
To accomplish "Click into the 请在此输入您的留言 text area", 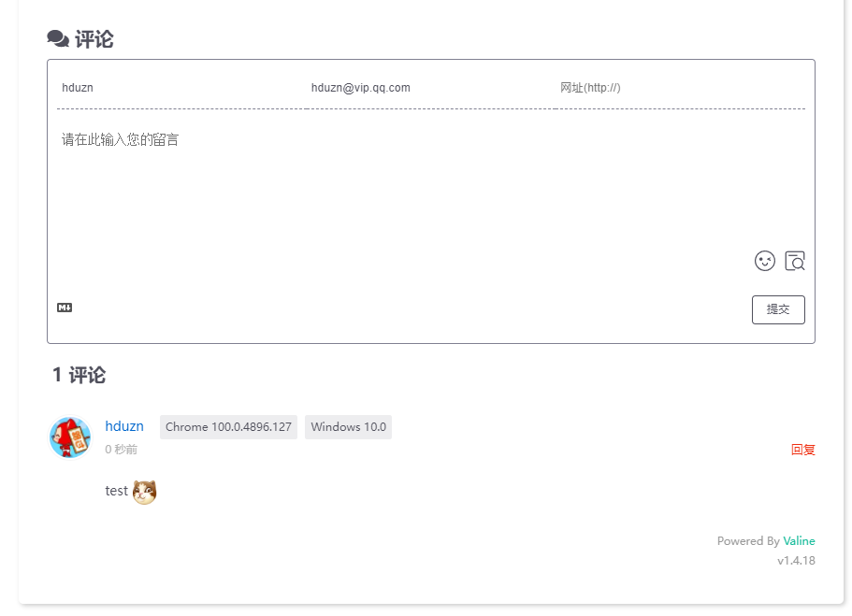I will point(430,182).
